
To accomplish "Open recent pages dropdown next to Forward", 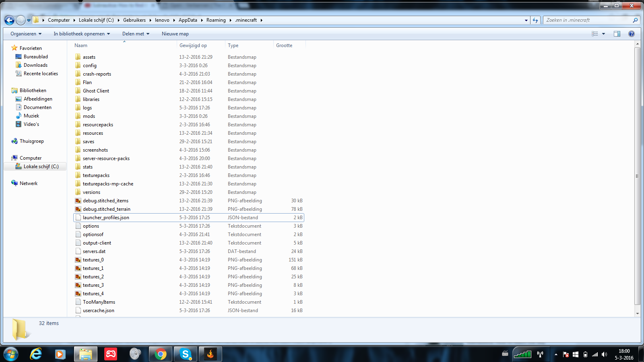I will (29, 20).
